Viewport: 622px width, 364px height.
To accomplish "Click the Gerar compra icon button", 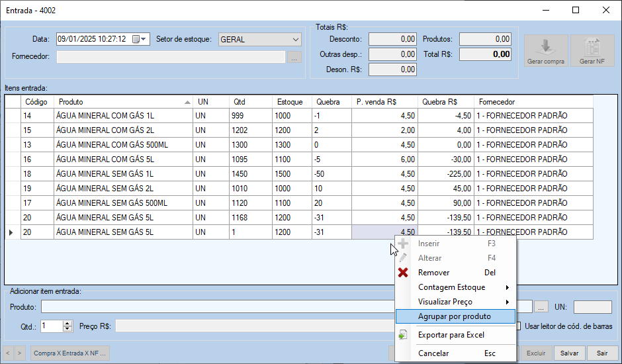I will coord(545,51).
